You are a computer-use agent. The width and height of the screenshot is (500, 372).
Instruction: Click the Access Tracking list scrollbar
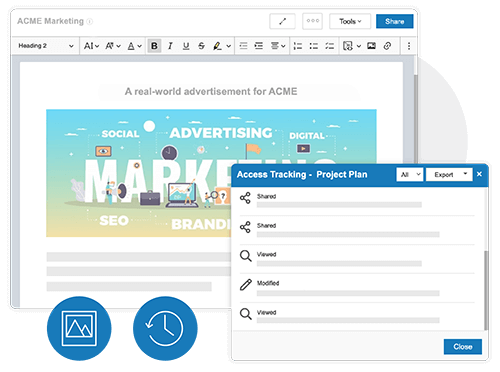[486, 290]
